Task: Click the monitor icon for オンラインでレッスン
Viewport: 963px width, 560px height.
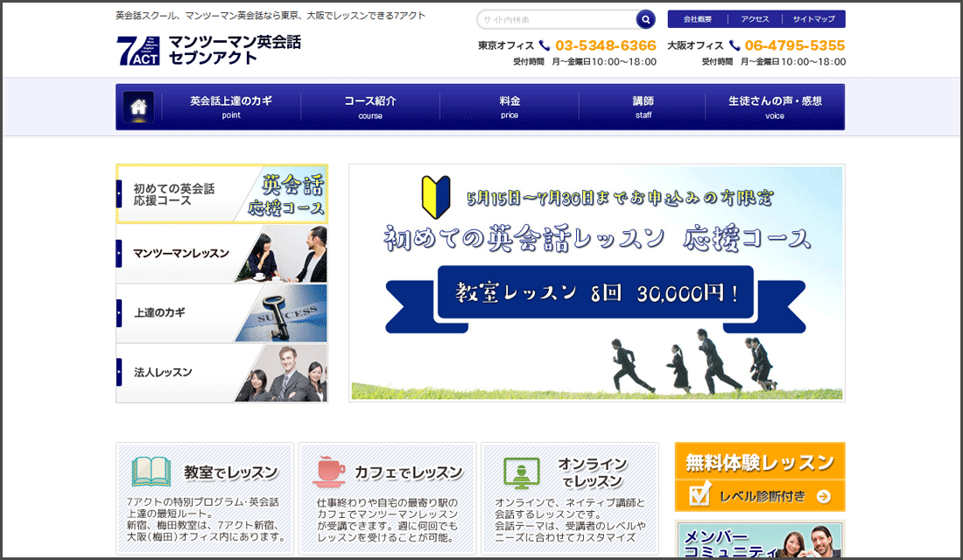Action: point(520,472)
